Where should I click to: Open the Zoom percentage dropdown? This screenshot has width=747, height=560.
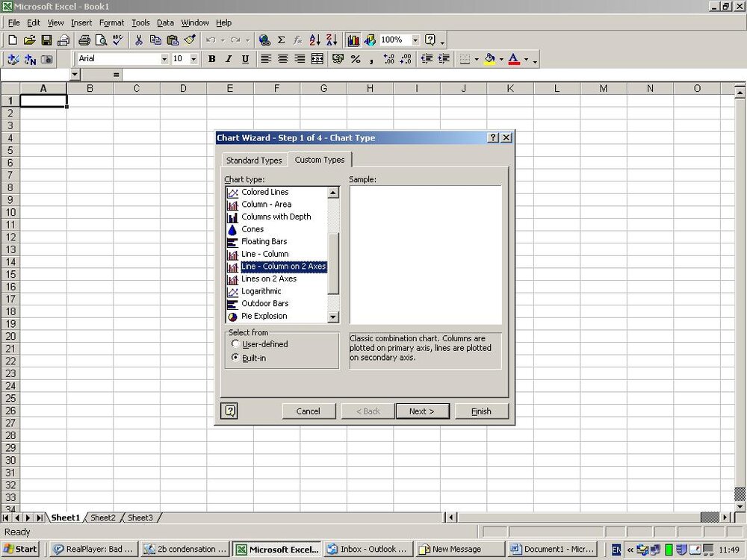(415, 40)
